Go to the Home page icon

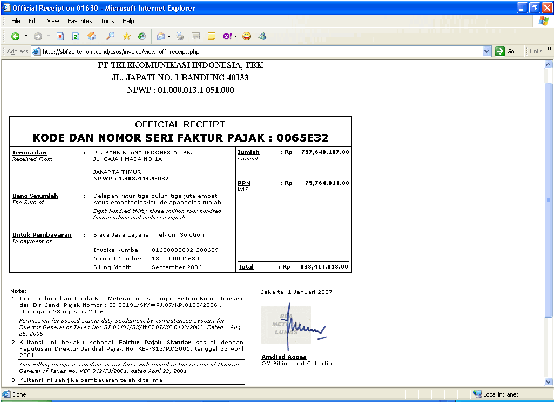pos(92,36)
